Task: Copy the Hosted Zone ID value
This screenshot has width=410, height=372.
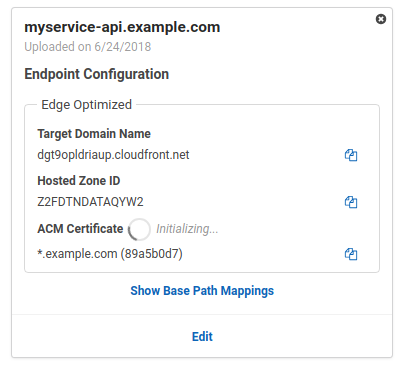Action: click(x=351, y=202)
